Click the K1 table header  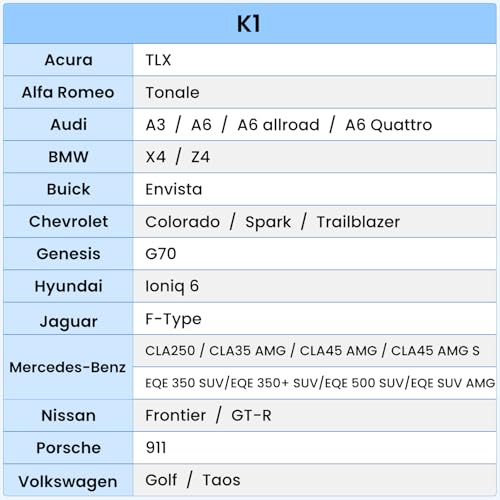[250, 24]
